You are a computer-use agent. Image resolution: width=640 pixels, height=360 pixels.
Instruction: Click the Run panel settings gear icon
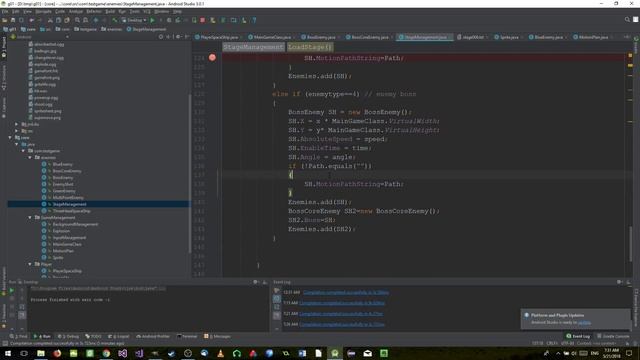click(256, 282)
